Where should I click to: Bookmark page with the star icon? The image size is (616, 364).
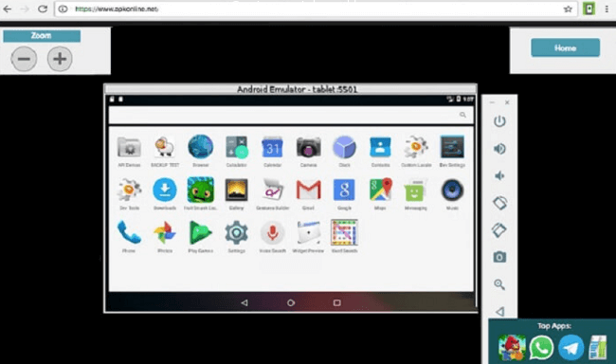[x=568, y=9]
